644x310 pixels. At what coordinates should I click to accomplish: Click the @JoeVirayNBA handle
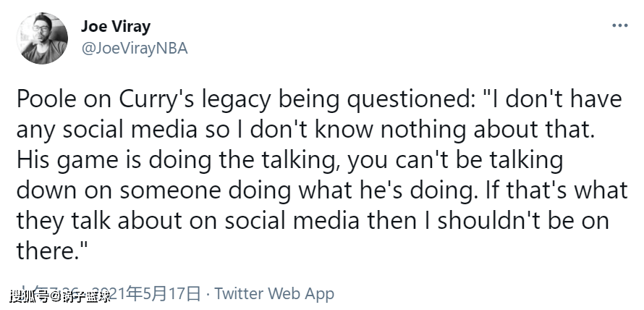click(134, 49)
